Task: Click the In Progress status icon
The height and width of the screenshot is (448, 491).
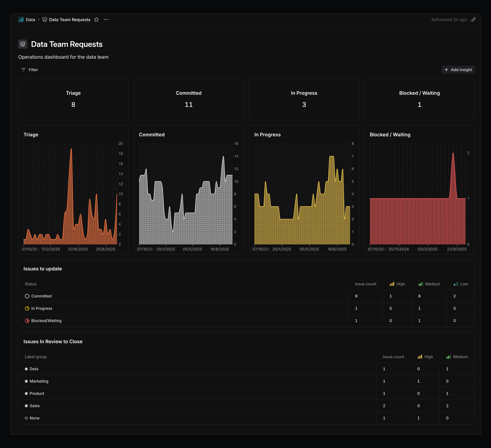Action: pos(27,308)
